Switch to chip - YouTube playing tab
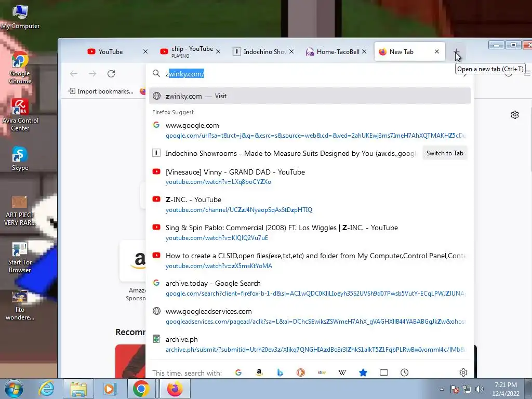Viewport: 532px width, 399px height. pyautogui.click(x=190, y=51)
